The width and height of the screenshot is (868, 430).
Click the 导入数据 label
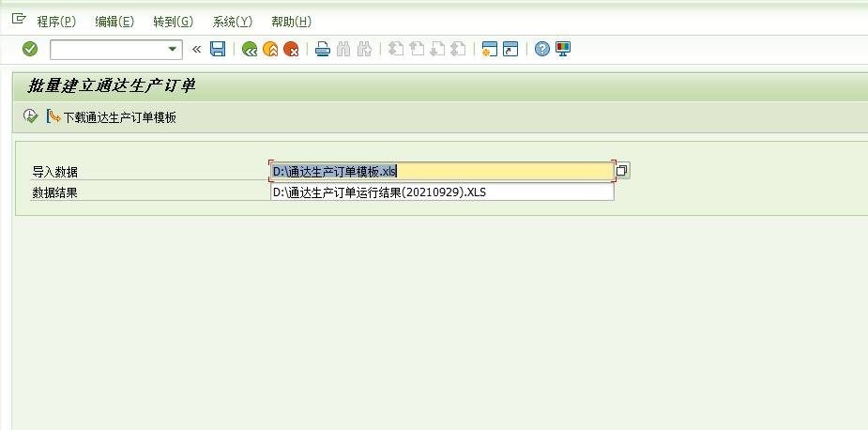point(54,173)
